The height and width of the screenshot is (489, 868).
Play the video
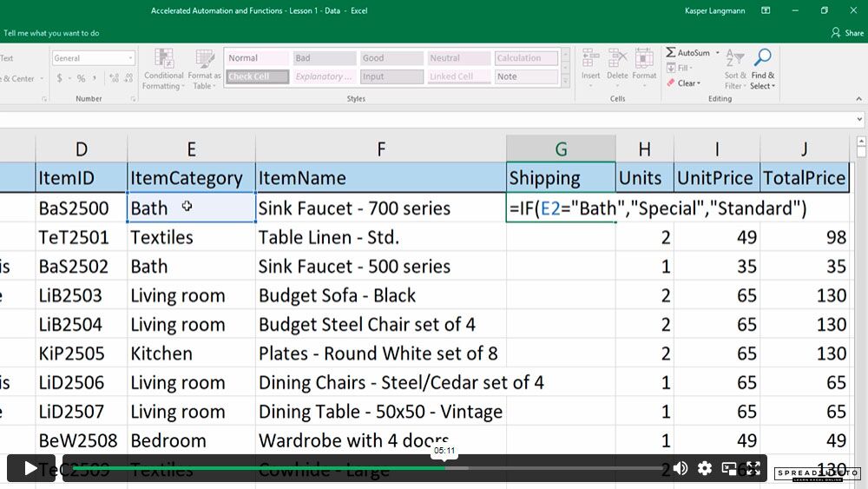coord(30,468)
